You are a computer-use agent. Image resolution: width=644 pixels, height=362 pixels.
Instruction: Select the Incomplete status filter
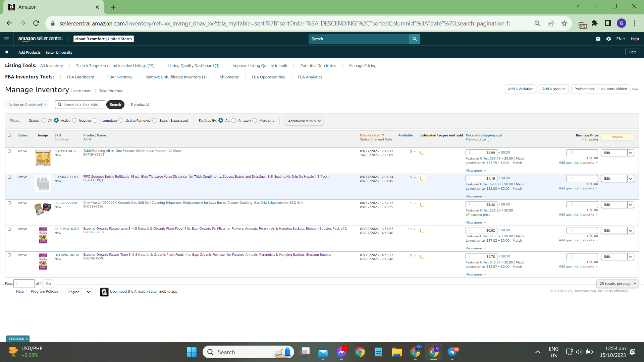point(95,121)
